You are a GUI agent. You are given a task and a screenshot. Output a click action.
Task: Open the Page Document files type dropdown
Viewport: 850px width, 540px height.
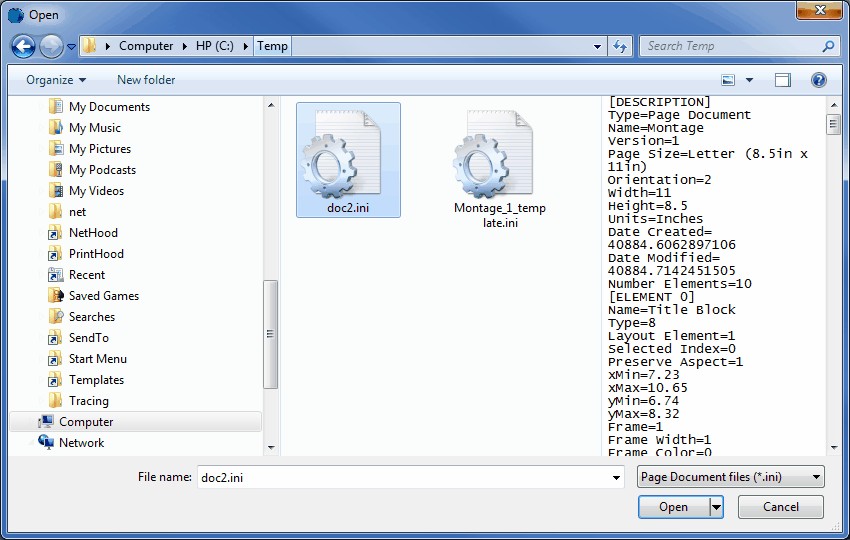click(730, 477)
